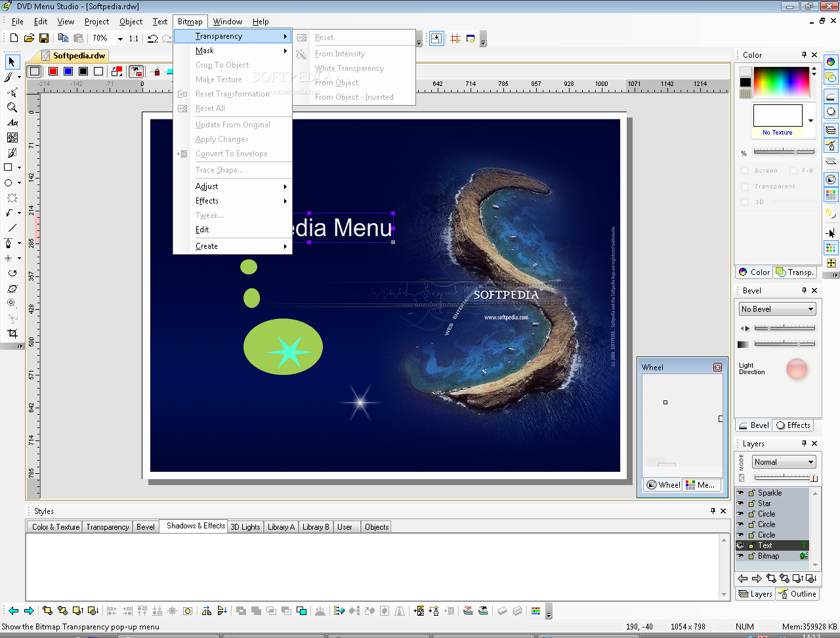Enable the Screen checkbox
Viewport: 840px width, 638px height.
coord(745,171)
